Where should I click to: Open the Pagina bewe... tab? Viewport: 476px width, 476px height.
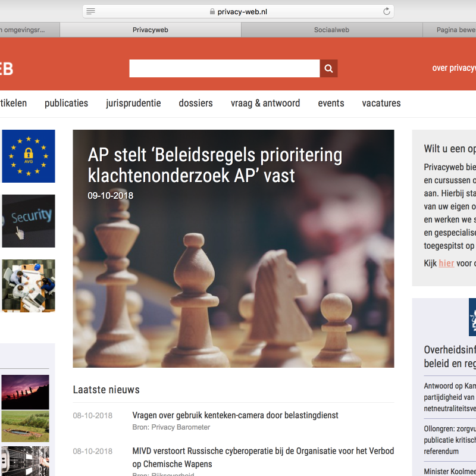(450, 30)
